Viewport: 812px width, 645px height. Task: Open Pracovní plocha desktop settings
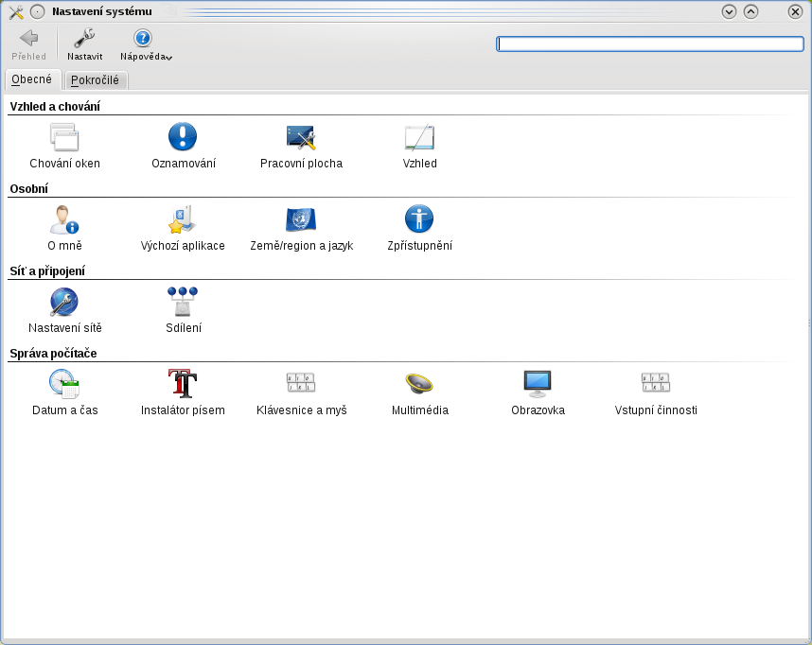[x=301, y=139]
